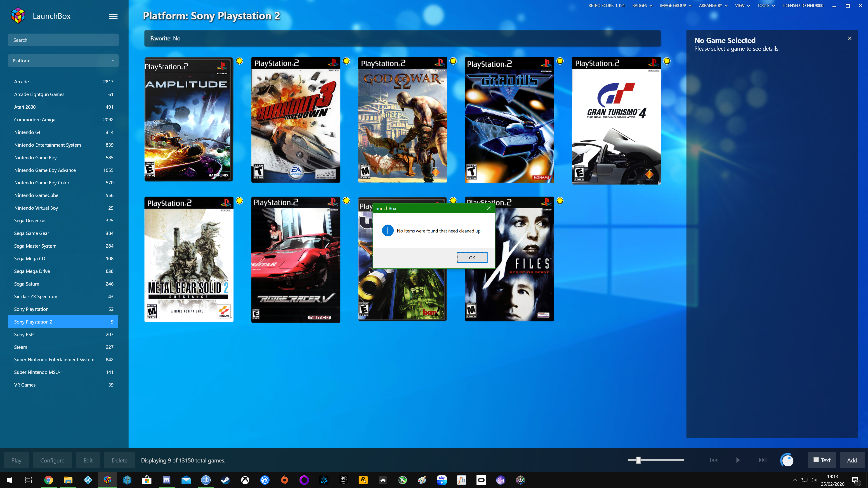Toggle favorite star on Amplitude
This screenshot has height=488, width=868.
(239, 61)
